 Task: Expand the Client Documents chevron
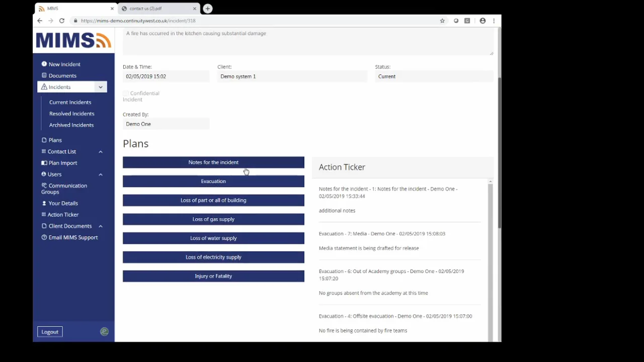click(x=101, y=226)
